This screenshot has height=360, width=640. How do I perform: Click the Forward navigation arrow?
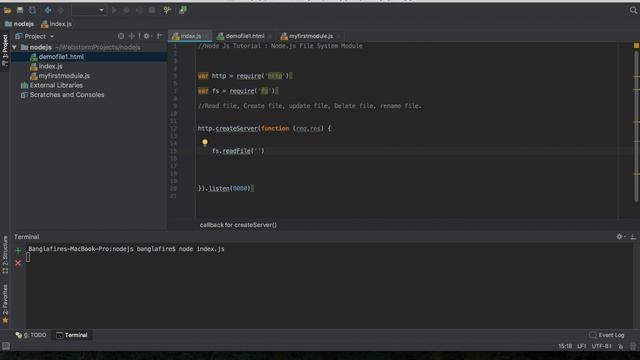pos(60,10)
